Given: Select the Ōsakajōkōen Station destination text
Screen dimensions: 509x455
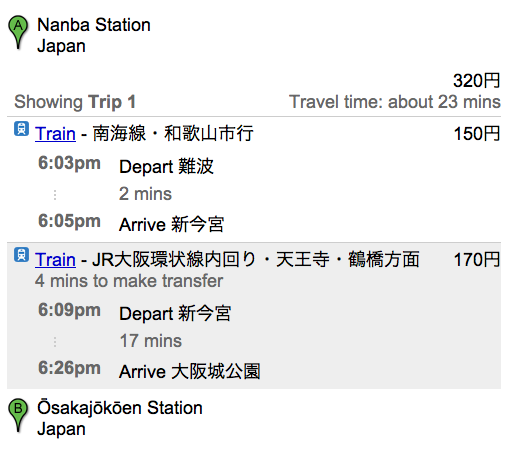Looking at the screenshot, I should tap(120, 407).
